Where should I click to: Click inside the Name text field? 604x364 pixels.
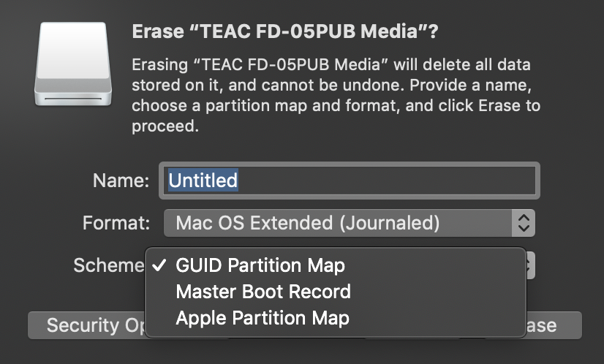[350, 181]
